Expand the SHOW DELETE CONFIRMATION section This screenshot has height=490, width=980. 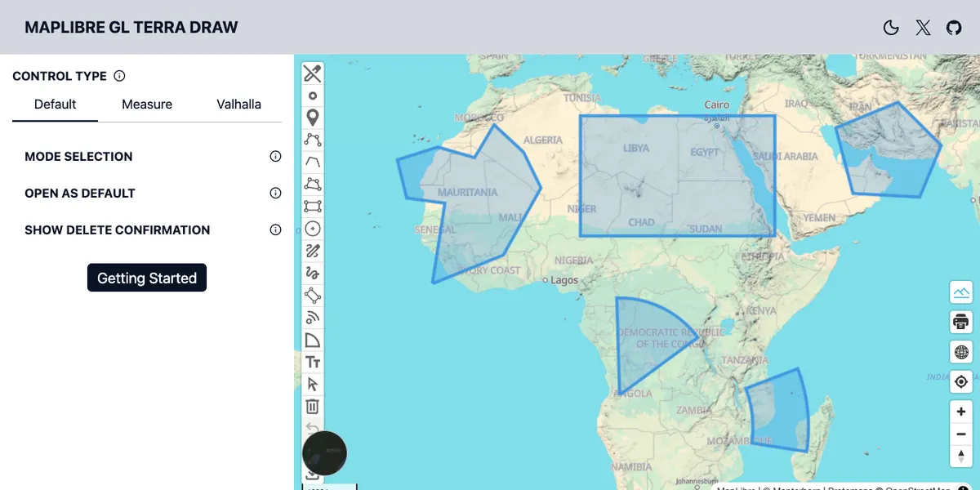[x=118, y=230]
